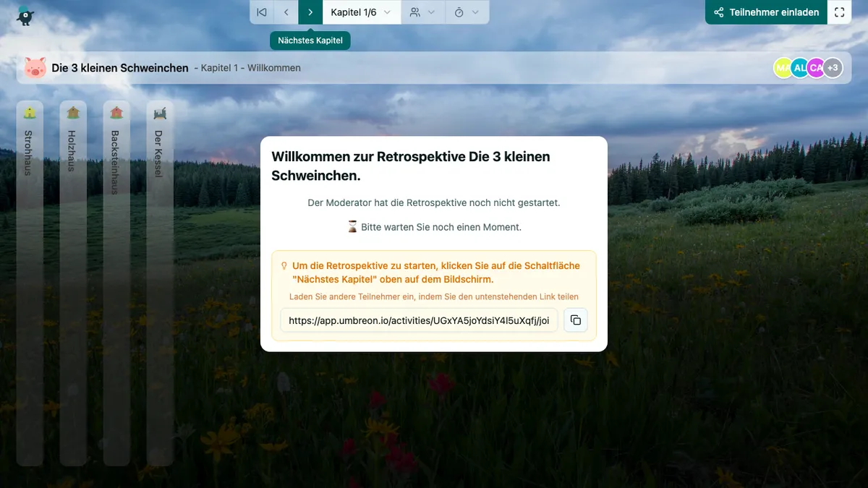Click the Der Kessel cauldron icon
Image resolution: width=868 pixels, height=488 pixels.
click(x=160, y=111)
